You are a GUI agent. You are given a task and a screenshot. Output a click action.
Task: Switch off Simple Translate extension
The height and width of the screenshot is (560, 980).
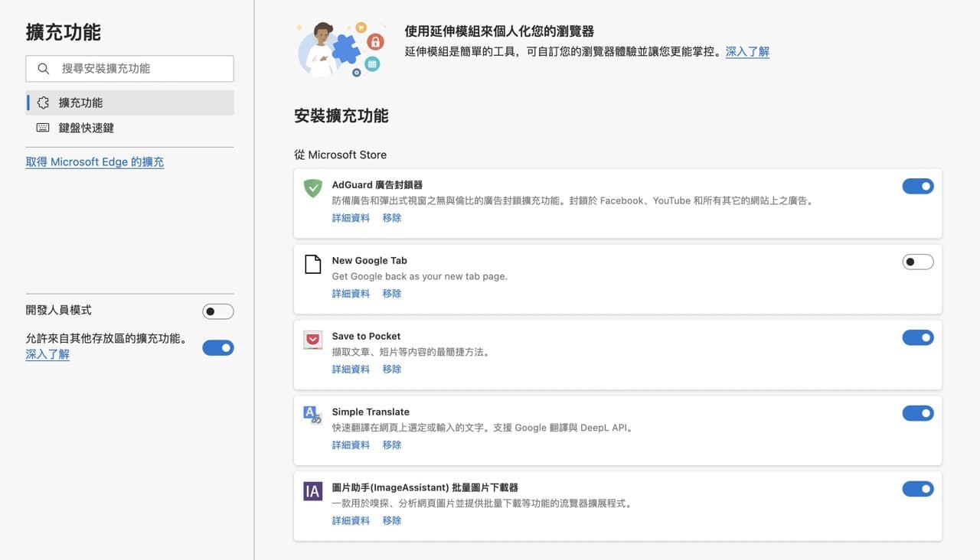(x=918, y=413)
